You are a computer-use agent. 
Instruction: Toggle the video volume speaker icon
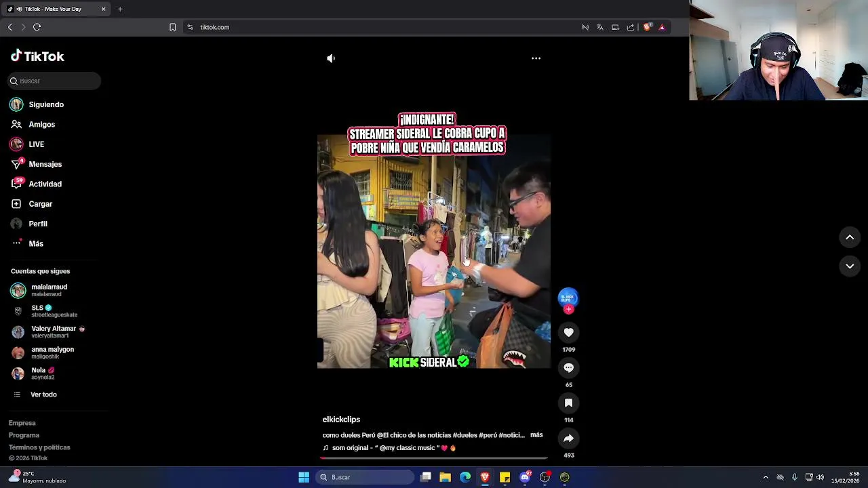[331, 58]
